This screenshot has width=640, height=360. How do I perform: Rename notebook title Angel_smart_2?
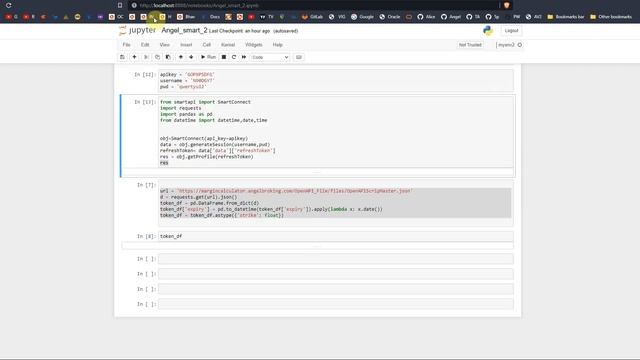(184, 31)
